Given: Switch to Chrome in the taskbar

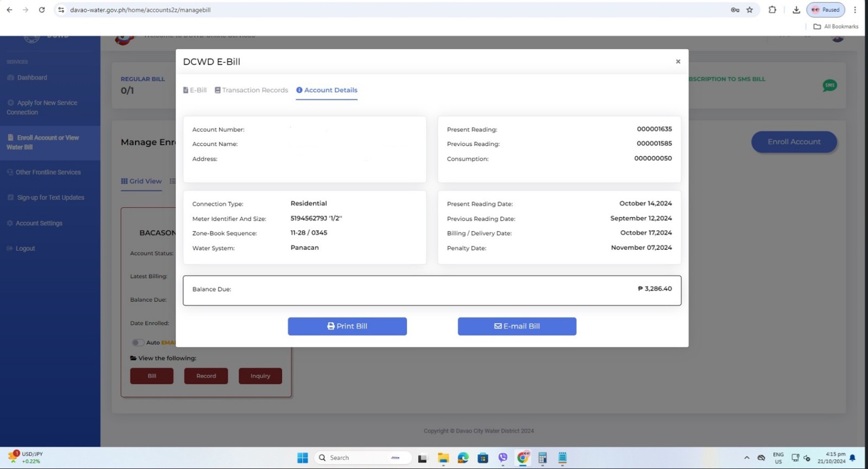Looking at the screenshot, I should [523, 458].
